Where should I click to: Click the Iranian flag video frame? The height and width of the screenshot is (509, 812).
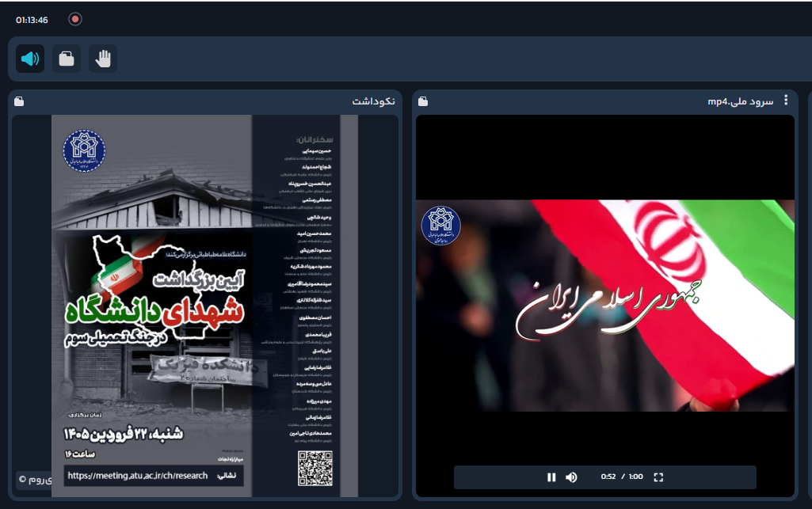(605, 306)
